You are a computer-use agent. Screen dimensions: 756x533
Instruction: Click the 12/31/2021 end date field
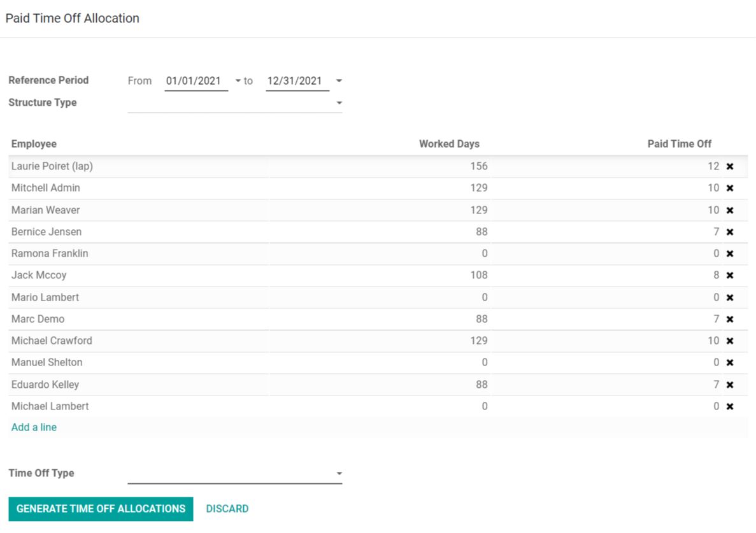pyautogui.click(x=297, y=81)
